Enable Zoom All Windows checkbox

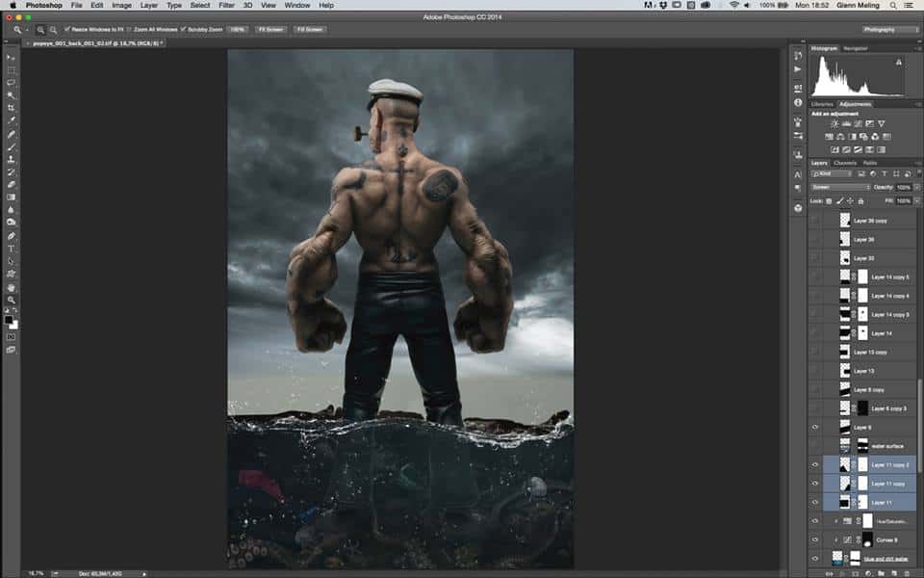pyautogui.click(x=129, y=29)
